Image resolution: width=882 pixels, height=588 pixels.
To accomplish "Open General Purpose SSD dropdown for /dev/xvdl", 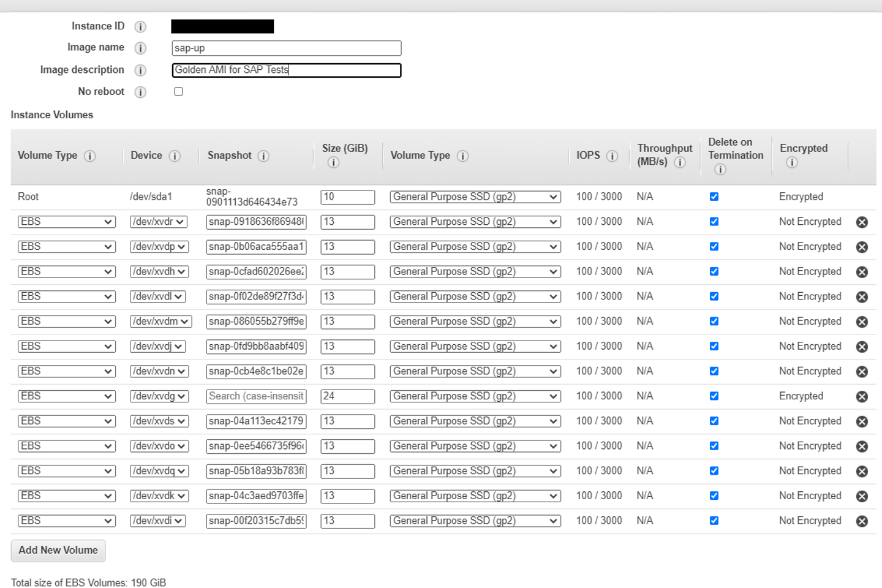I will click(x=475, y=296).
